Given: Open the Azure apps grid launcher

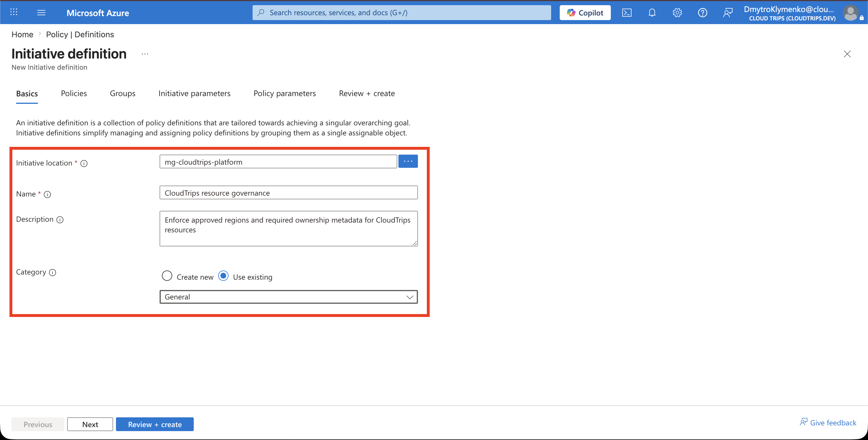Looking at the screenshot, I should pyautogui.click(x=14, y=12).
